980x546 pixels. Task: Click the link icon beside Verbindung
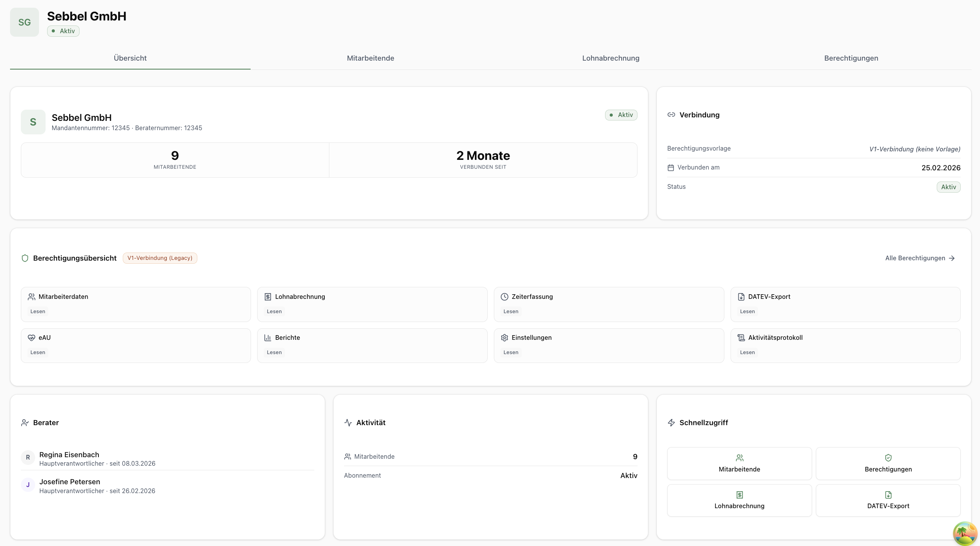[x=671, y=115]
